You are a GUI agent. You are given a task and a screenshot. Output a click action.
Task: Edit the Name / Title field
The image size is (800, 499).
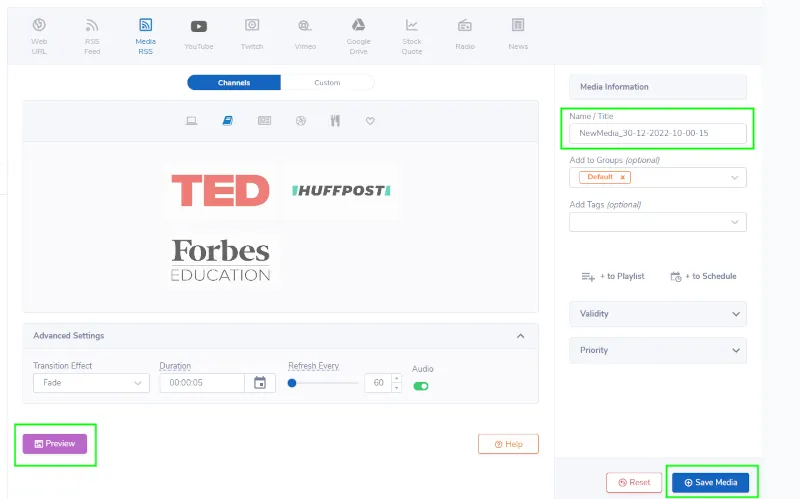pos(658,133)
